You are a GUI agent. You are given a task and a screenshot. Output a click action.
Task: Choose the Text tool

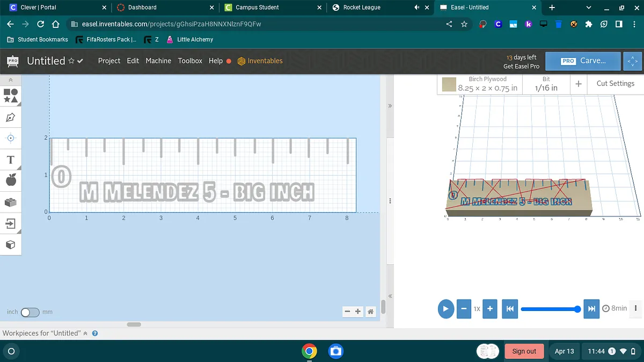(11, 160)
